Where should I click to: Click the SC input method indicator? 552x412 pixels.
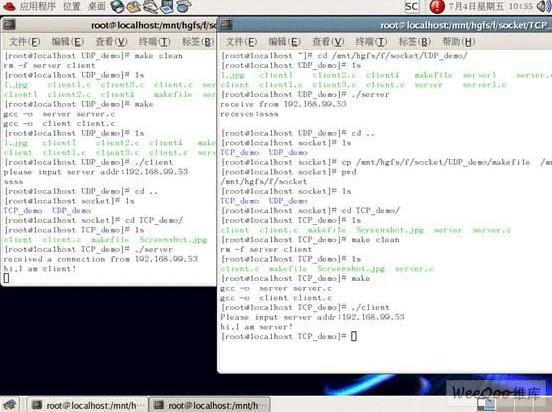[x=412, y=6]
